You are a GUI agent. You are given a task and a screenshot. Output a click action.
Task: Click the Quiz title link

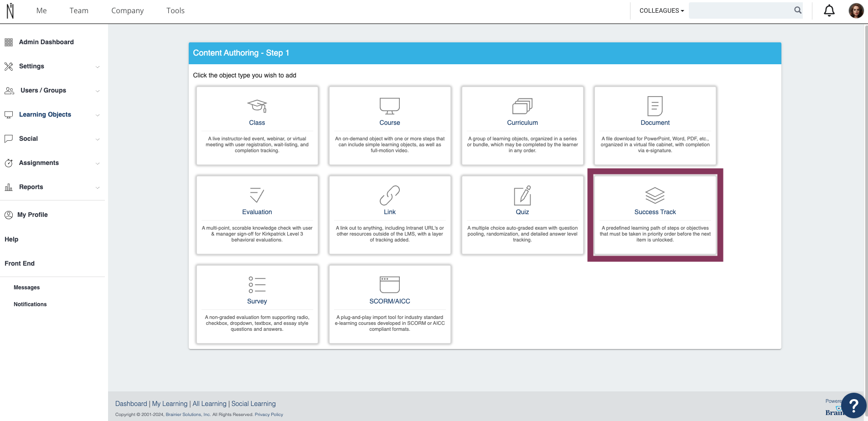522,212
